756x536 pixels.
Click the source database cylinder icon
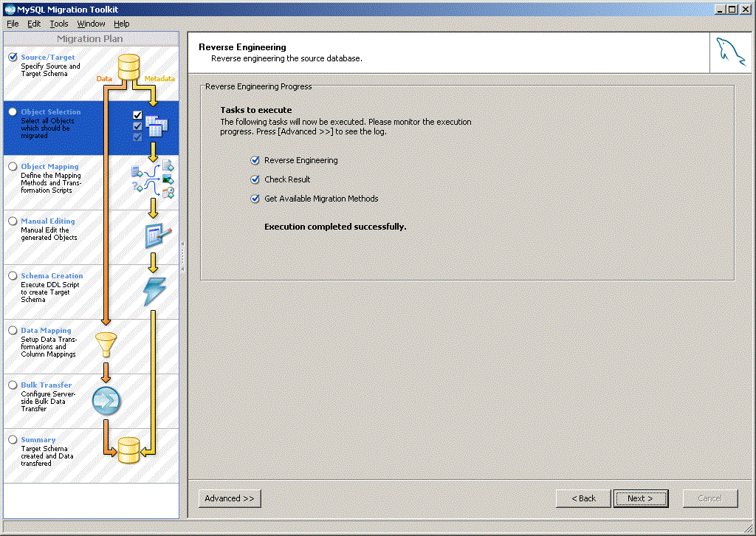coord(128,66)
